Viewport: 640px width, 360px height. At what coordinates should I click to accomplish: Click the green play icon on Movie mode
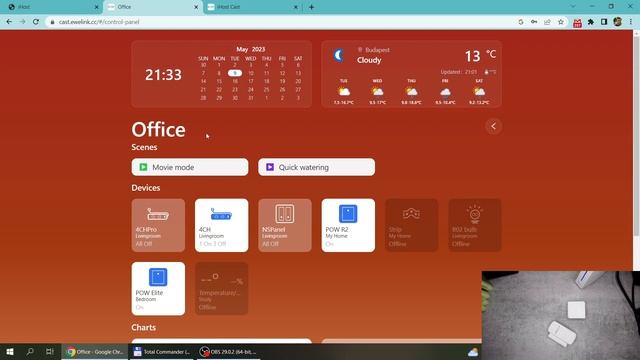pyautogui.click(x=143, y=167)
